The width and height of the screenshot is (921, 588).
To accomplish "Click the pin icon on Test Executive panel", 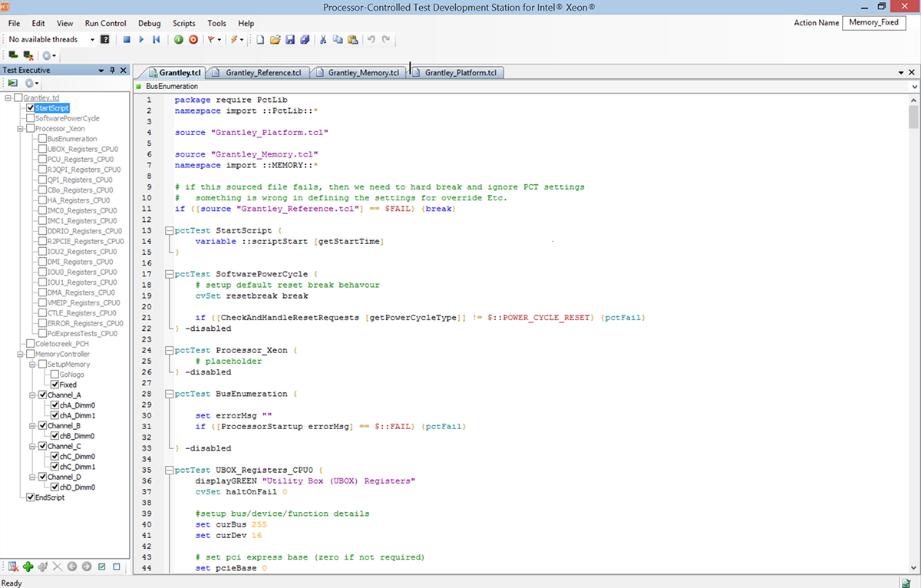I will point(113,71).
